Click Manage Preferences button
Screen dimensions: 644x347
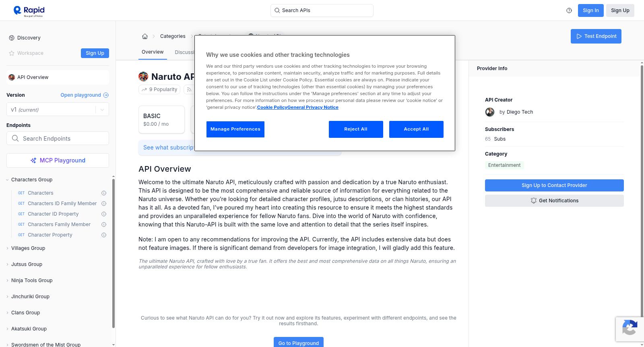coord(235,129)
